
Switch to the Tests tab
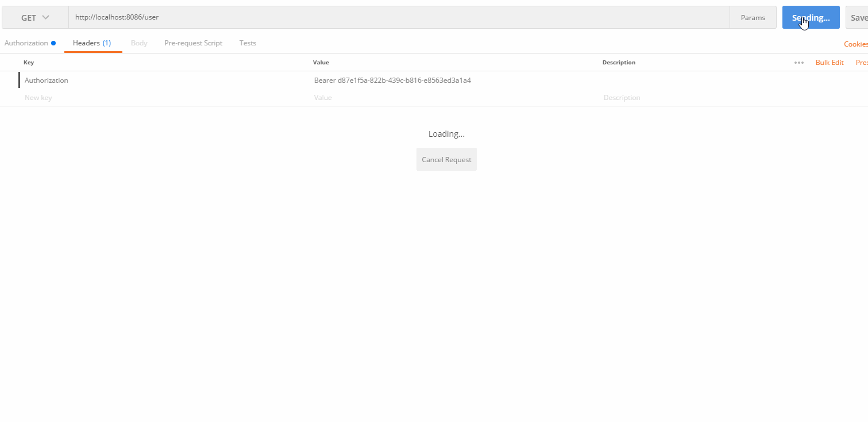(x=248, y=43)
